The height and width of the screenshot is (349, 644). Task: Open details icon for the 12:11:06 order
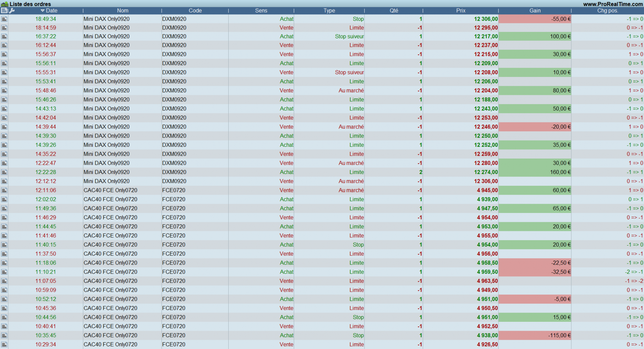tap(4, 190)
